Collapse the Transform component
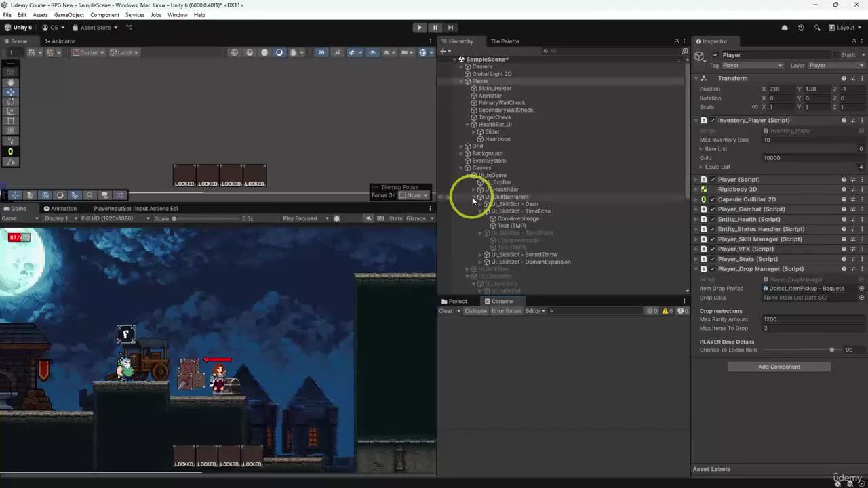 pyautogui.click(x=696, y=78)
